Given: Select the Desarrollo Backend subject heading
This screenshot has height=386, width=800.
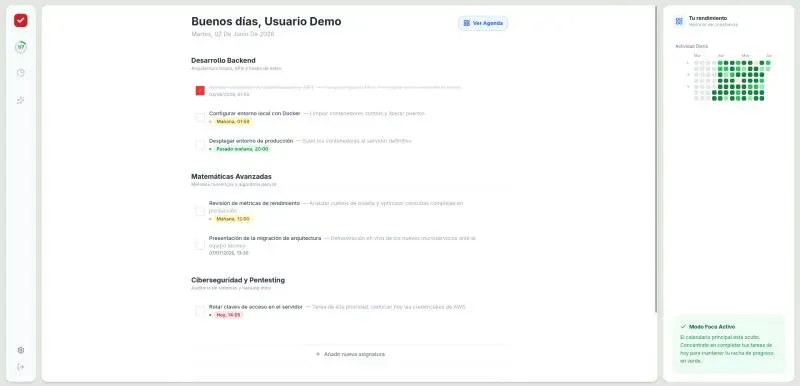Looking at the screenshot, I should pyautogui.click(x=223, y=60).
